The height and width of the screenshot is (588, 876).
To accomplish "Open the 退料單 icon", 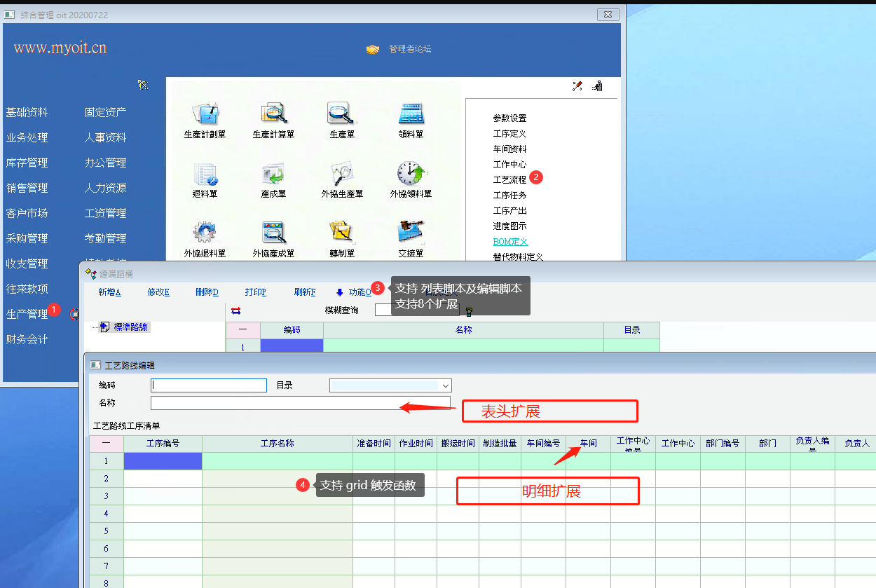I will (205, 173).
